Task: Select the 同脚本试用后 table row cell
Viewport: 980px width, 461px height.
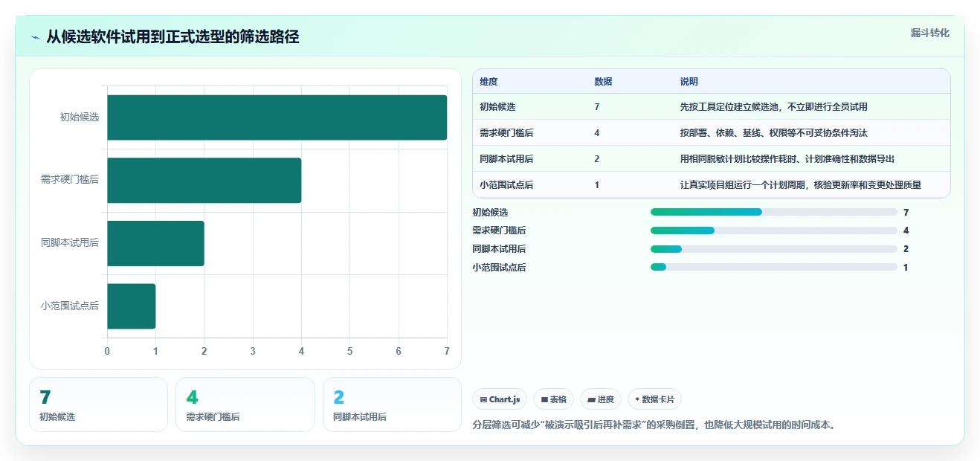Action: [x=506, y=159]
